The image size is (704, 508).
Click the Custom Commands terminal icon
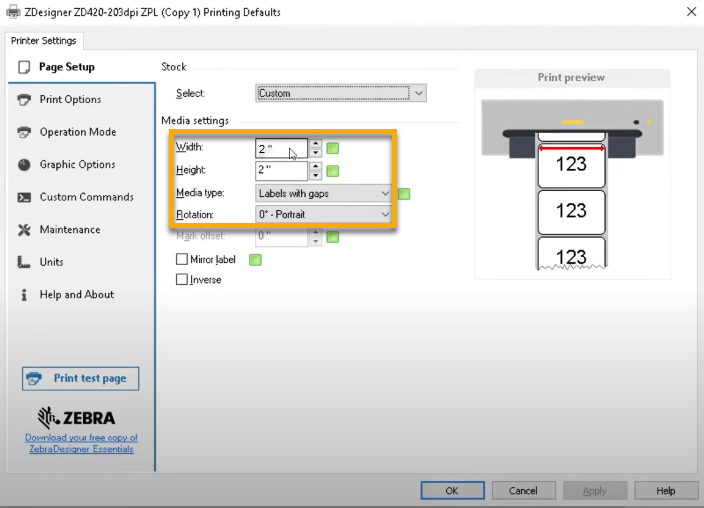(24, 197)
